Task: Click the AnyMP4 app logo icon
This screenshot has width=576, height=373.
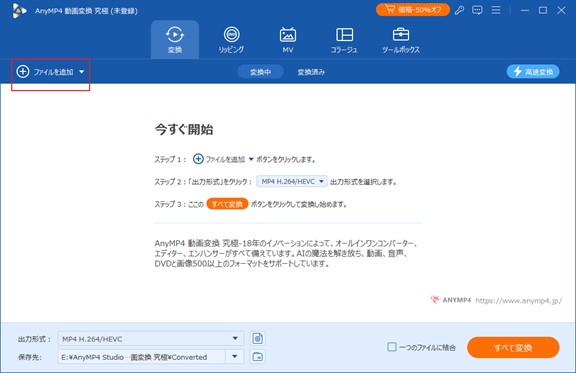Action: [19, 11]
